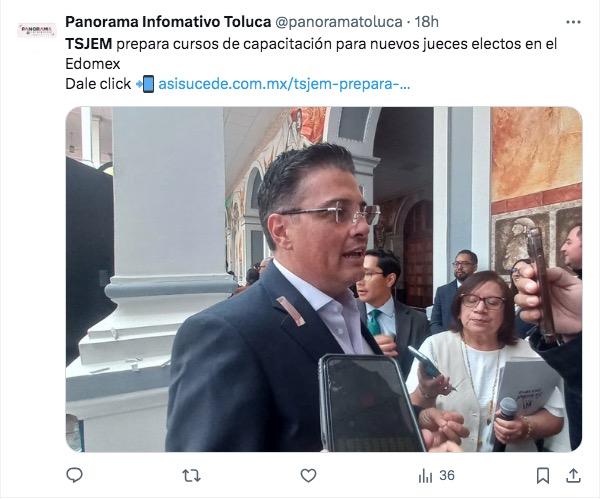Click the Panorama Infomativo Toluca display name
This screenshot has height=499, width=601.
168,22
